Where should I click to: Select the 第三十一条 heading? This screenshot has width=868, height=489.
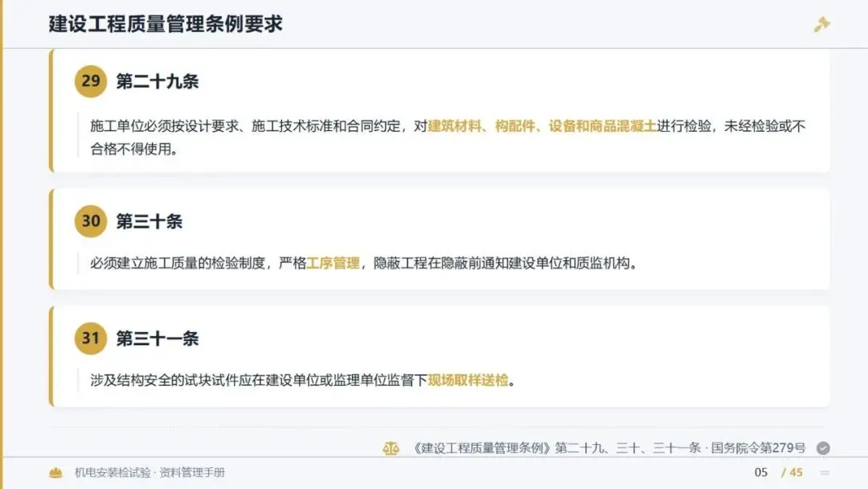[158, 339]
